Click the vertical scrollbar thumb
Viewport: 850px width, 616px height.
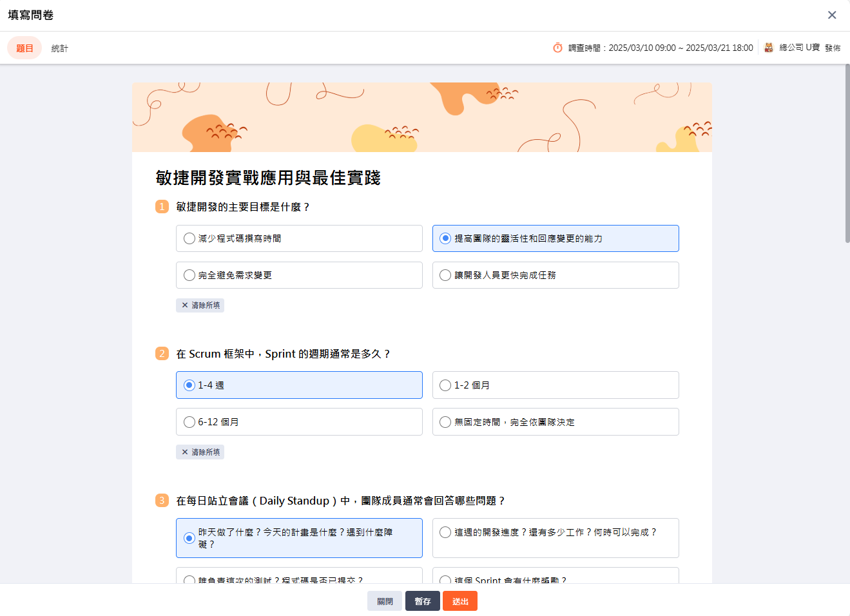847,153
